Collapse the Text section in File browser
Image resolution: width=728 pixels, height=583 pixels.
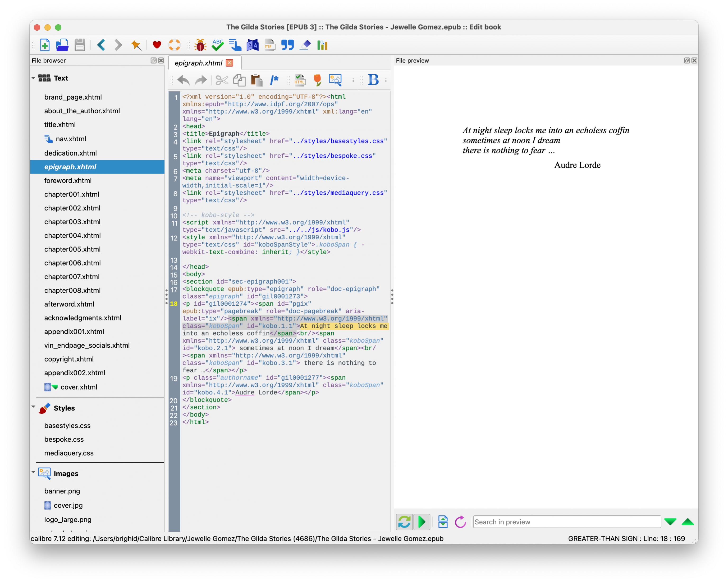tap(33, 78)
